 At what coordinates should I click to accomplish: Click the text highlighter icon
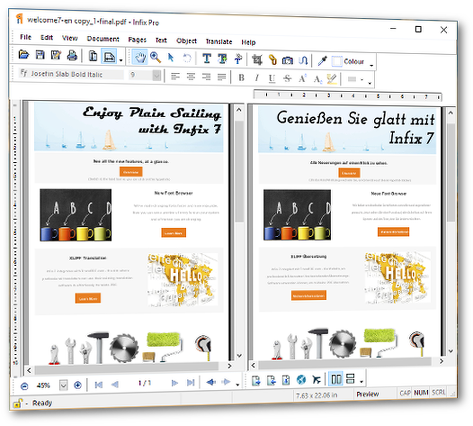(332, 79)
